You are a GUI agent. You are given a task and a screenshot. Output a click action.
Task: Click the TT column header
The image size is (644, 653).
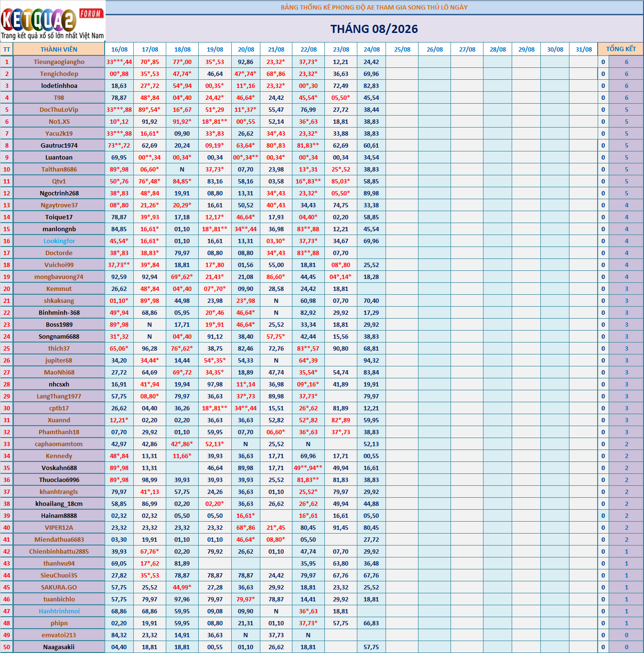pyautogui.click(x=7, y=50)
